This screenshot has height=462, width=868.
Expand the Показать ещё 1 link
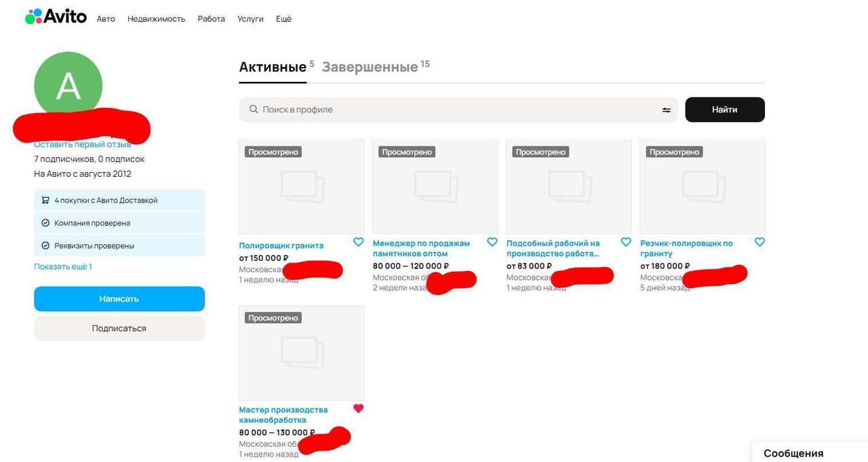click(63, 267)
